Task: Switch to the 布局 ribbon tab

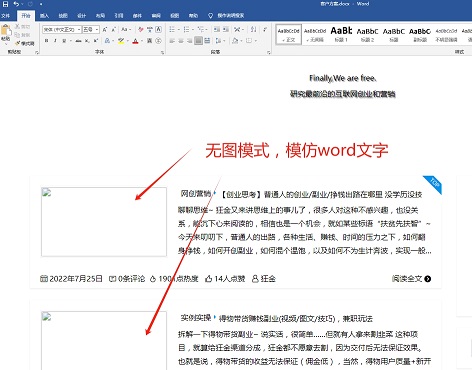Action: [x=100, y=16]
